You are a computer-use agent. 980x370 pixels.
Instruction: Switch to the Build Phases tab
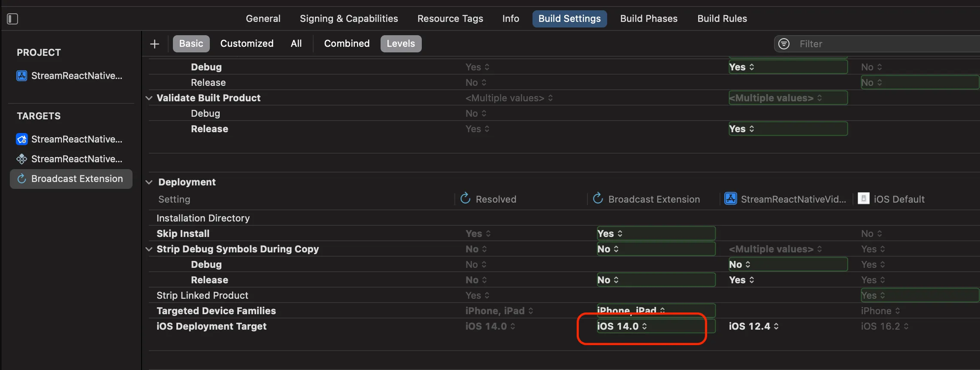pos(649,19)
